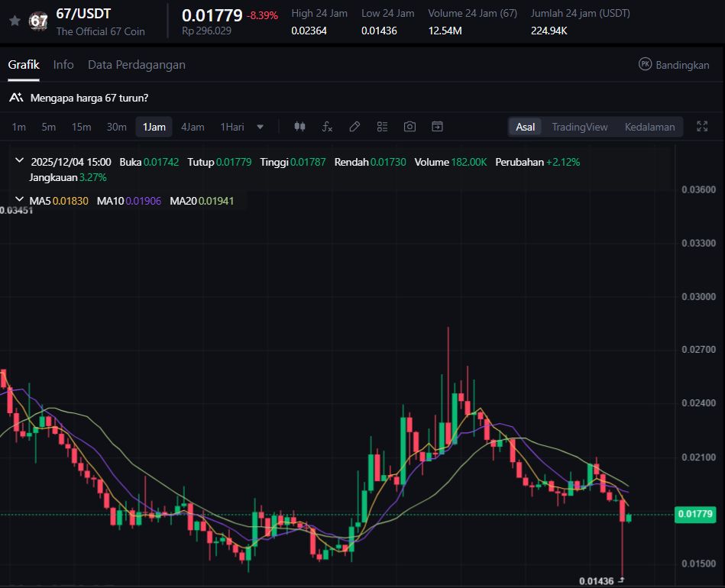725x588 pixels.
Task: Click the calendar icon in chart toolbar
Action: click(x=437, y=127)
